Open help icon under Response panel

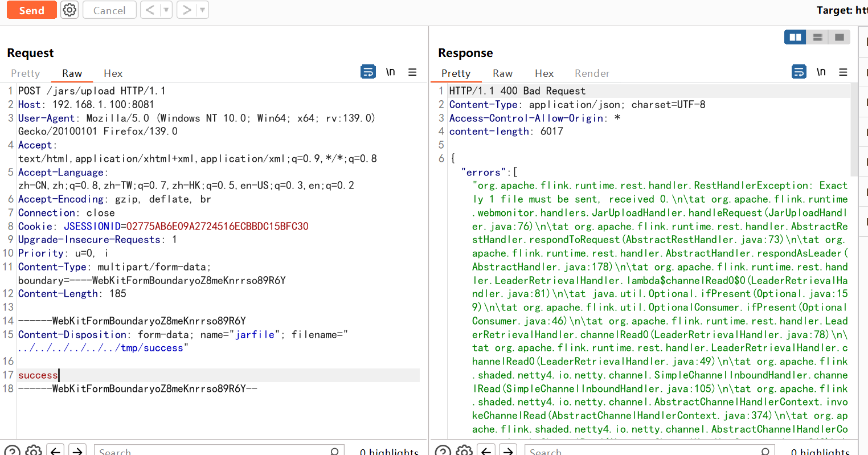443,451
